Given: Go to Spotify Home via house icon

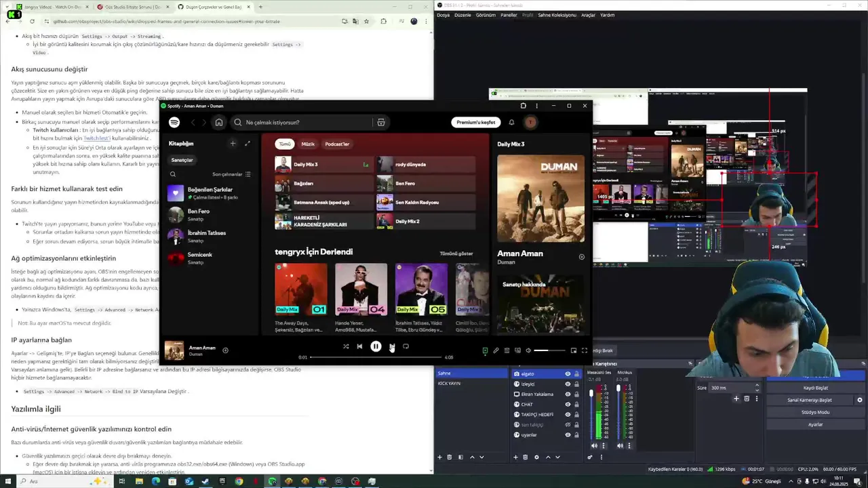Looking at the screenshot, I should pos(218,123).
